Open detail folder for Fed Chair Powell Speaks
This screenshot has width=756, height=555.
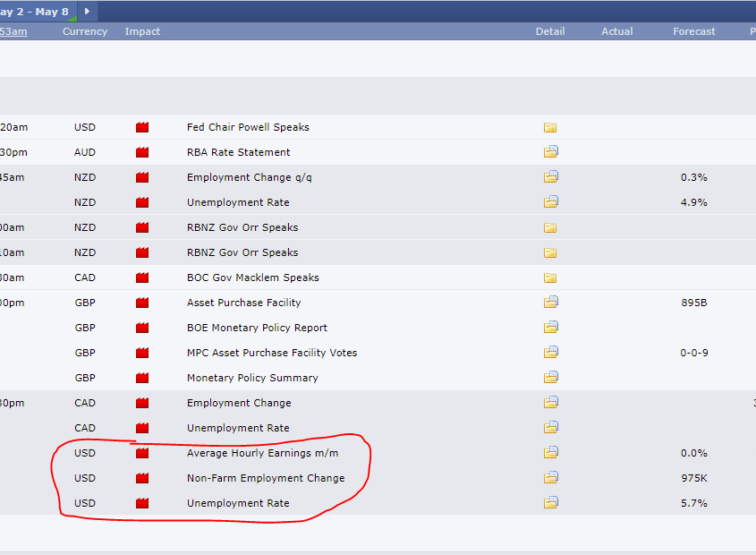point(550,127)
